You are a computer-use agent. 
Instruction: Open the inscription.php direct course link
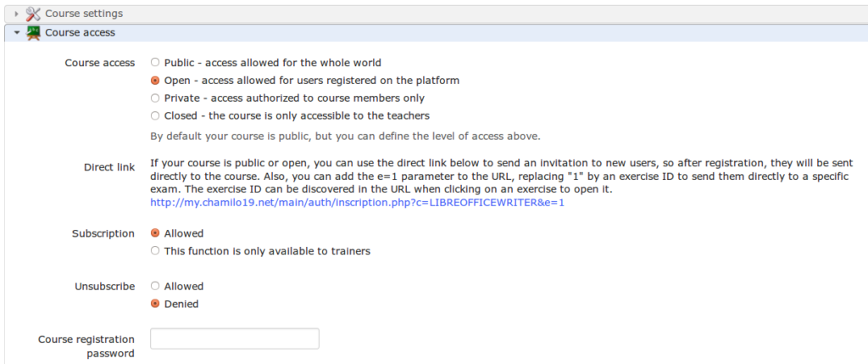[357, 203]
